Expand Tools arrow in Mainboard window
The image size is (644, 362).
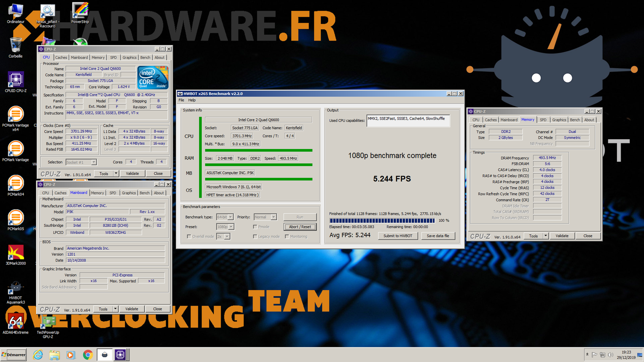point(115,309)
